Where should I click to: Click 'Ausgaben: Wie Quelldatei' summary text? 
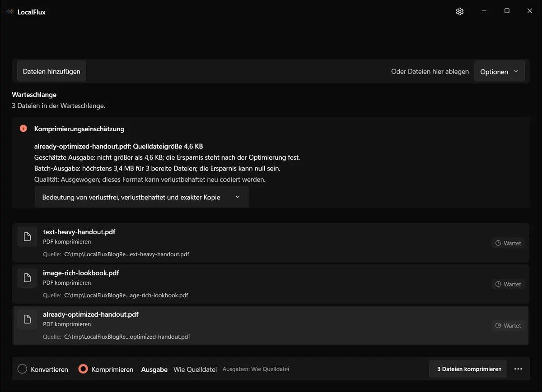[256, 369]
